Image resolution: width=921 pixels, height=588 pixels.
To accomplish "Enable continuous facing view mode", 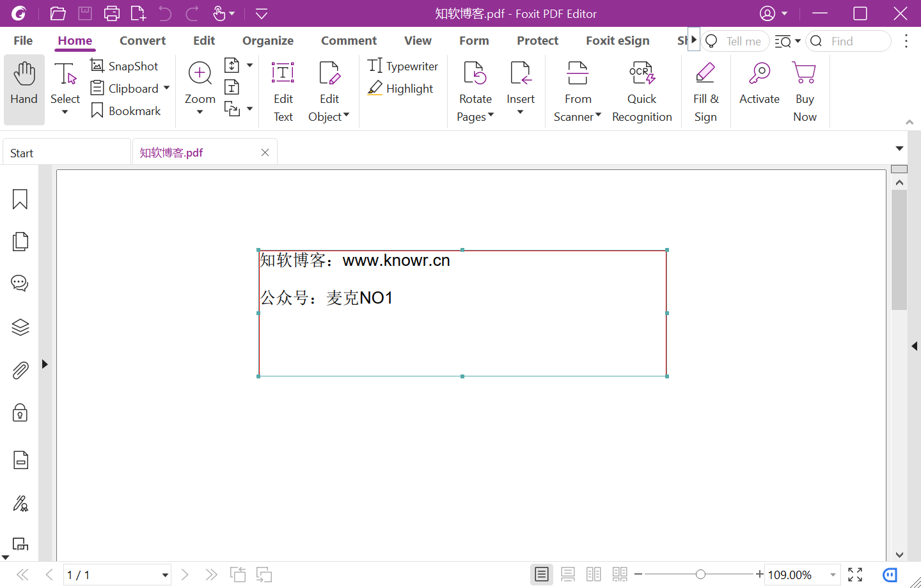I will [620, 575].
